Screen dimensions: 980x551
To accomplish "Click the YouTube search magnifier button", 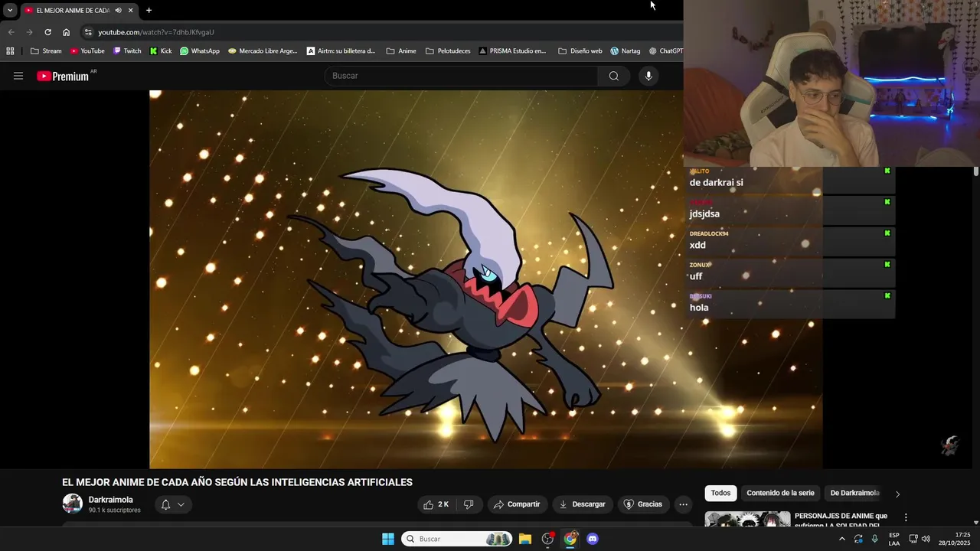I will click(x=613, y=76).
